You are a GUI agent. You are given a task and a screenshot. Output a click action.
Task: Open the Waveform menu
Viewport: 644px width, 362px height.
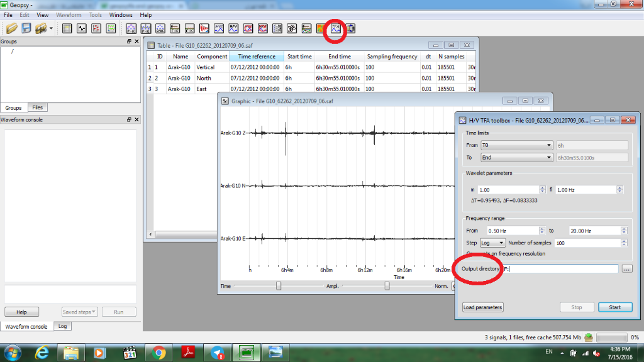coord(69,14)
